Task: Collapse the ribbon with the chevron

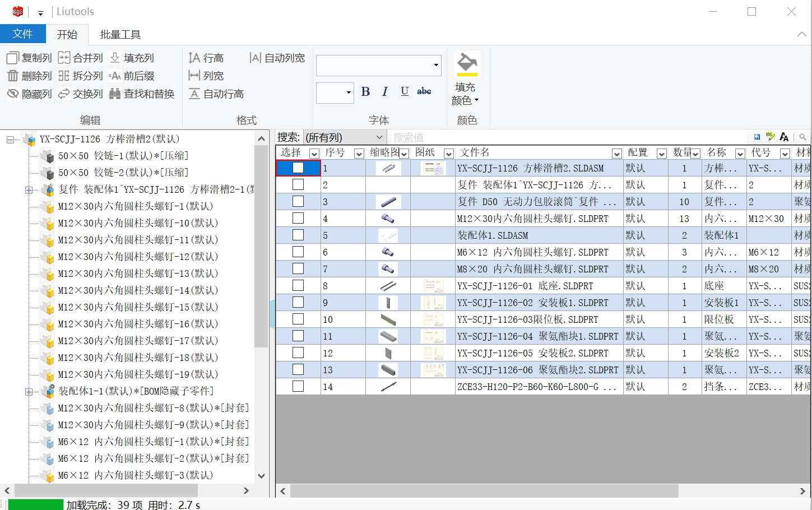Action: pos(802,35)
